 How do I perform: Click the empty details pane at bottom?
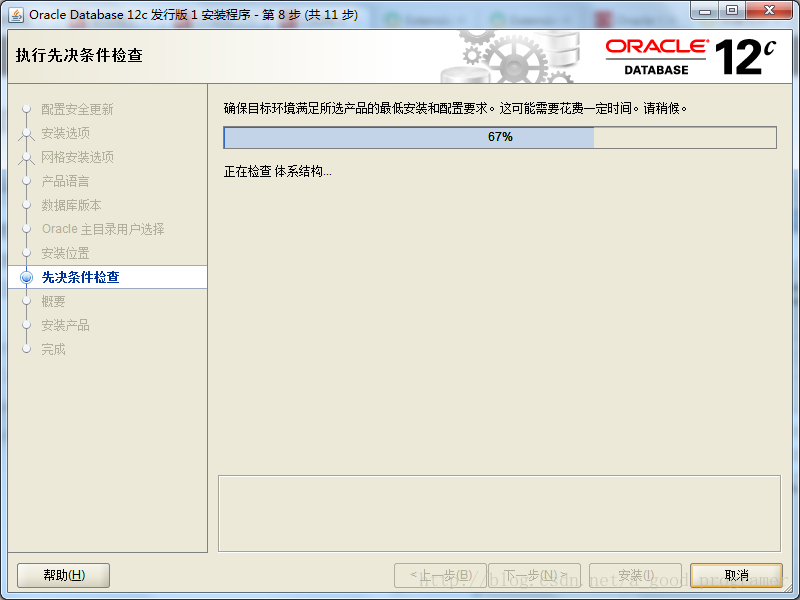pyautogui.click(x=499, y=513)
